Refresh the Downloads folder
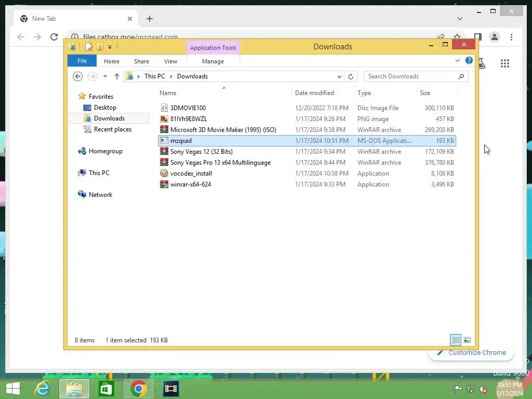This screenshot has height=399, width=532. pyautogui.click(x=351, y=77)
